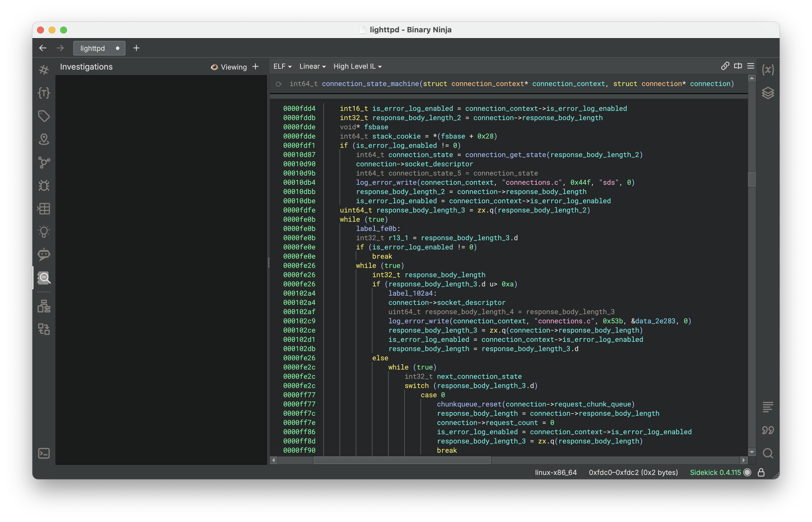
Task: Open the lightbulb suggestions panel
Action: 44,232
